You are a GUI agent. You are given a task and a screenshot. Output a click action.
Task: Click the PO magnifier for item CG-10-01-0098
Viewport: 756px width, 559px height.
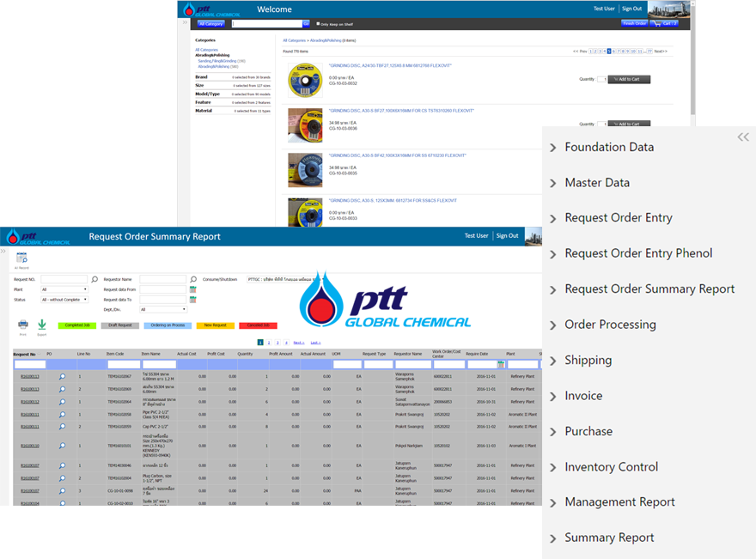pyautogui.click(x=62, y=490)
